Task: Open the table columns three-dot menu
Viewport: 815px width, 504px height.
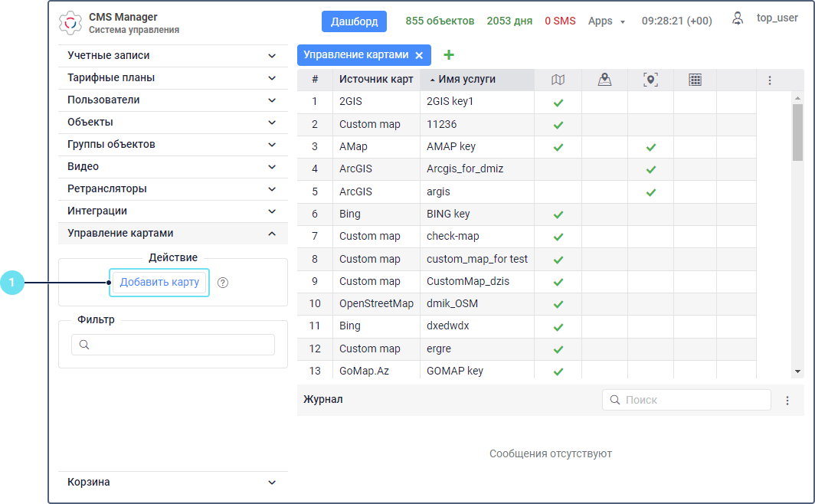Action: pyautogui.click(x=770, y=80)
